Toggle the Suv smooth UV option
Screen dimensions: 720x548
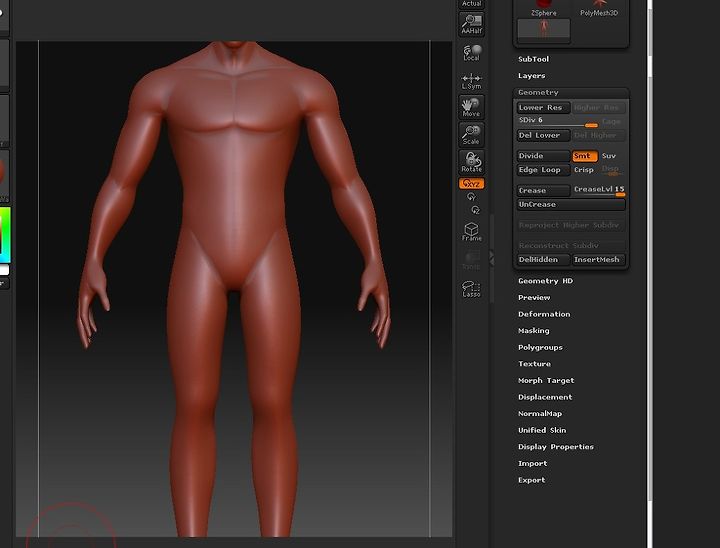[609, 156]
